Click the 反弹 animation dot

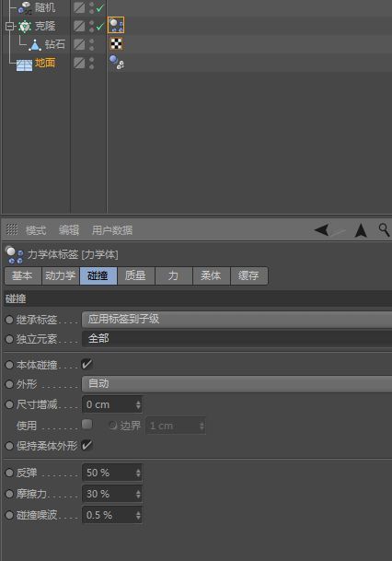pos(9,473)
